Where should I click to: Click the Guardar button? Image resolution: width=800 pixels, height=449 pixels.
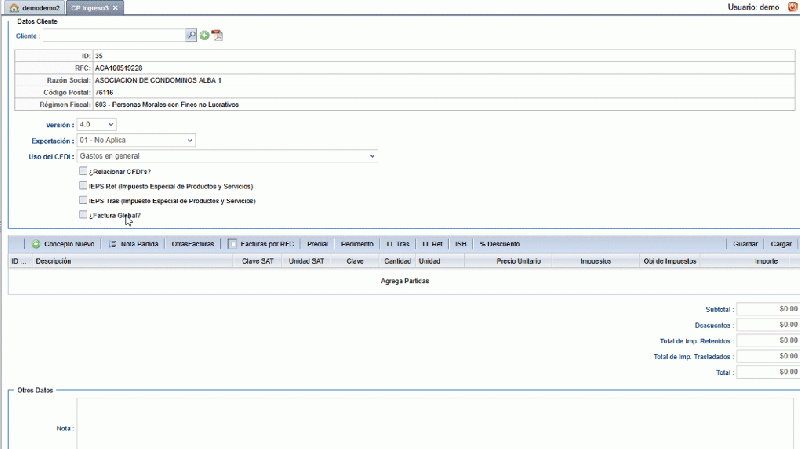click(745, 243)
